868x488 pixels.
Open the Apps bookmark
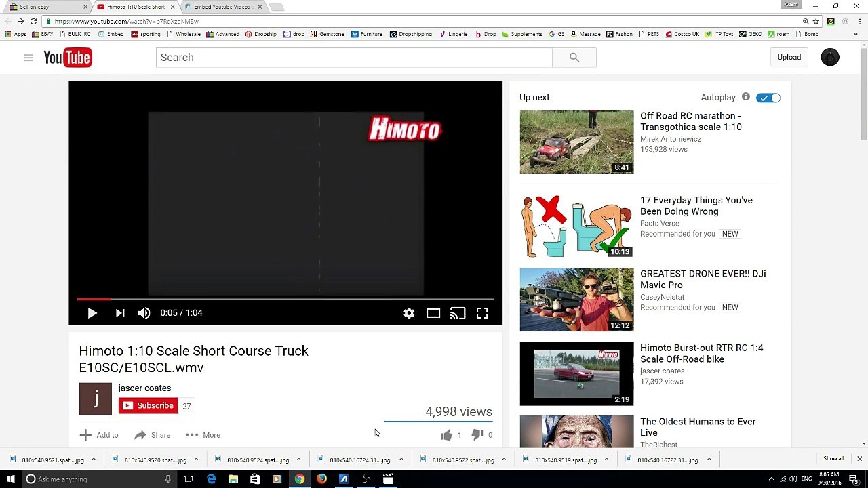tap(16, 34)
